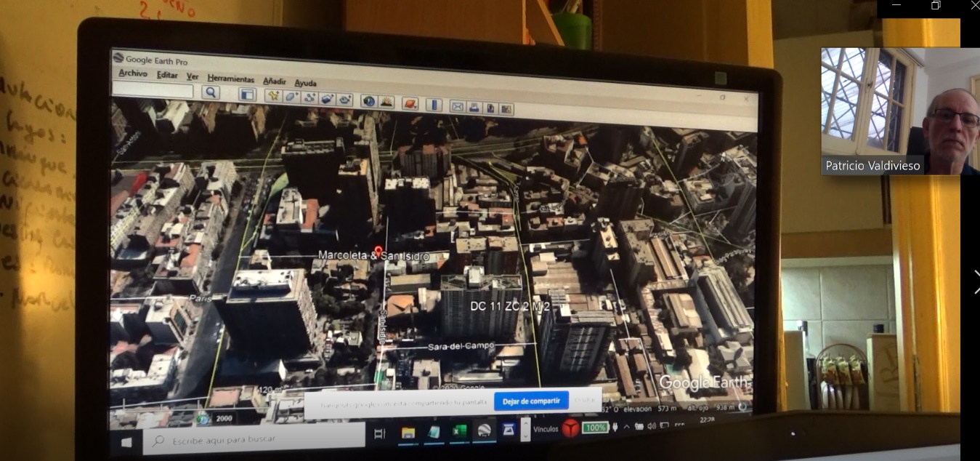Open the Editar menu
Viewport: 980px width, 461px height.
[167, 75]
